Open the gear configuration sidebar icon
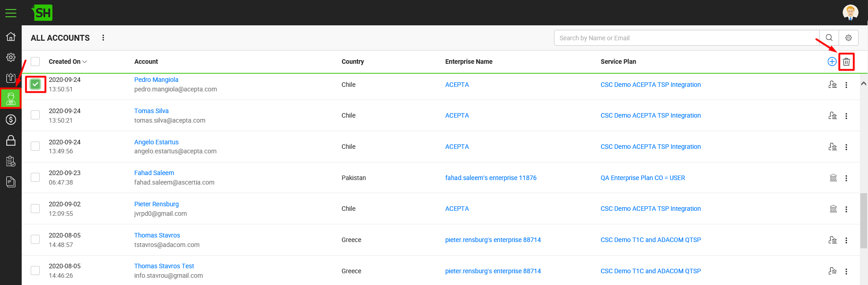Image resolution: width=868 pixels, height=285 pixels. click(11, 57)
